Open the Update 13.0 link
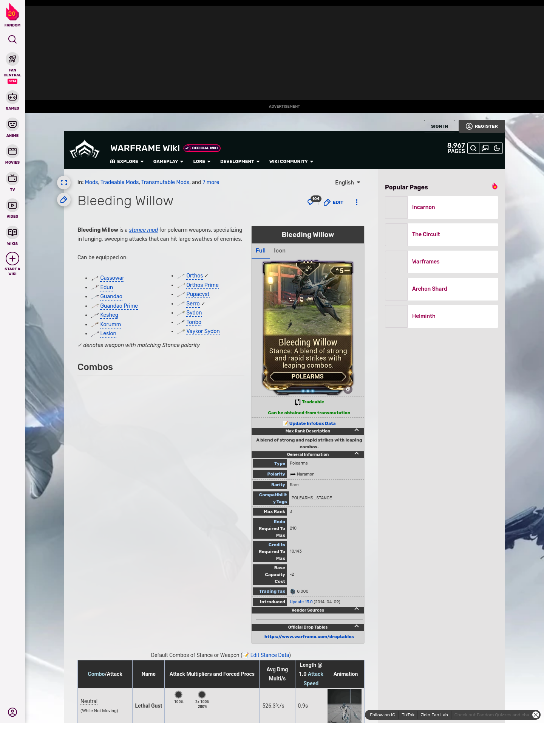The width and height of the screenshot is (544, 756). coord(301,602)
